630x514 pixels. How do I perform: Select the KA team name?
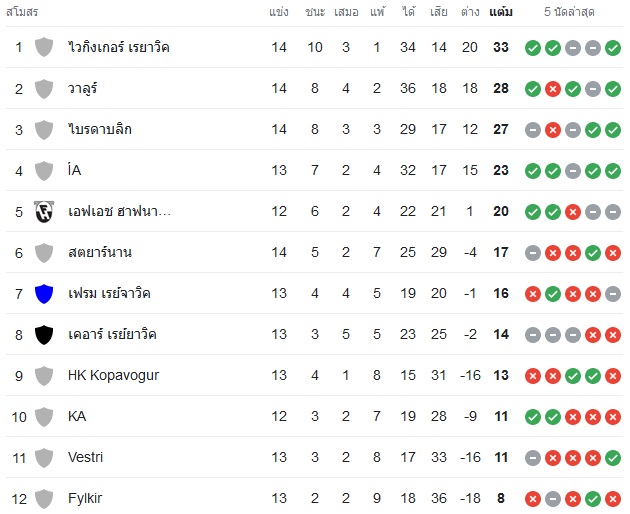tap(77, 416)
